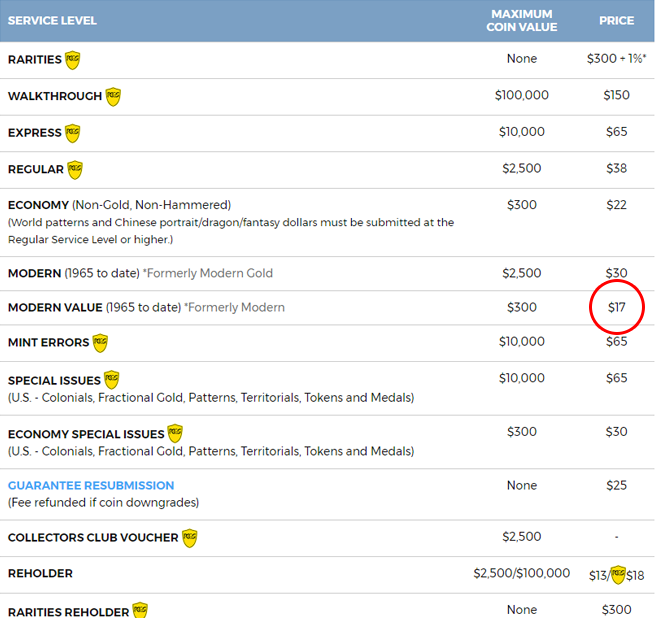Click the shield icon next to RARITIES REHOLDER

(x=140, y=611)
